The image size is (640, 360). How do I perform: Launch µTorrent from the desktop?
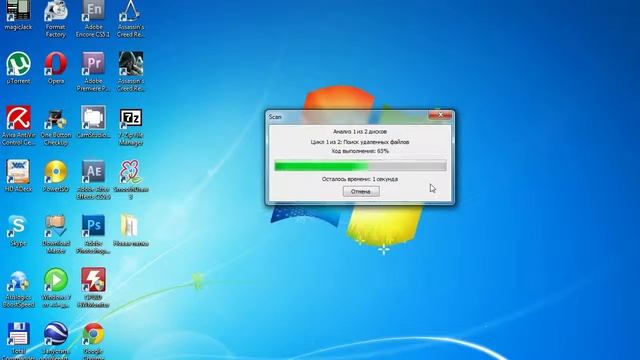[18, 68]
